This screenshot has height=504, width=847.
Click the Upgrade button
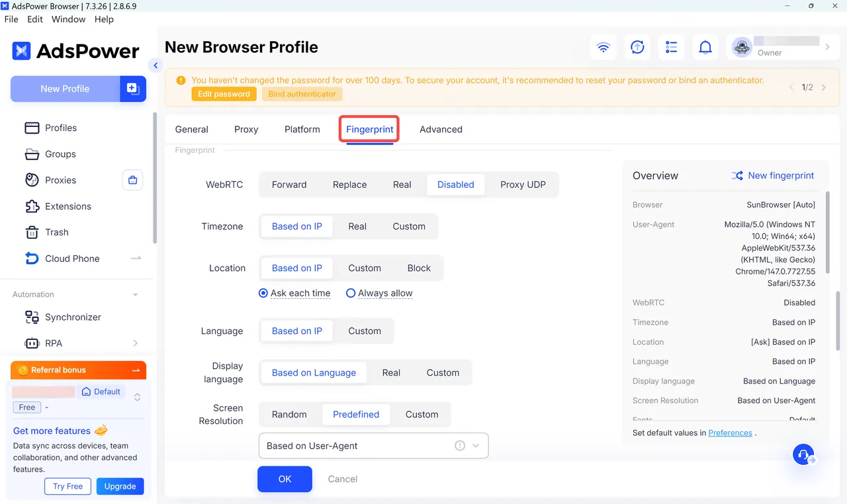120,486
